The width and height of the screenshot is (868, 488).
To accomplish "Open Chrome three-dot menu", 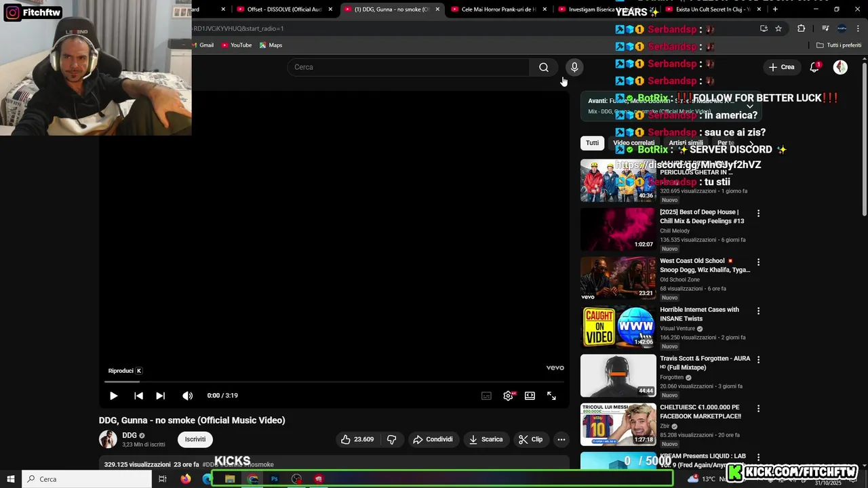I will 859,28.
